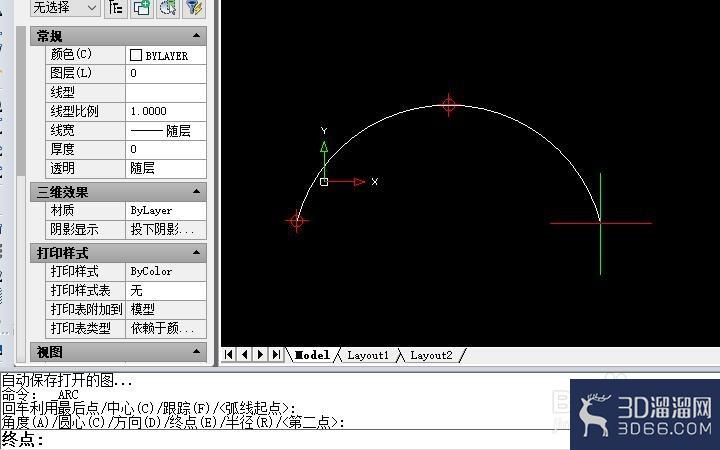Switch to the Layout2 tab
This screenshot has width=720, height=450.
[x=431, y=355]
